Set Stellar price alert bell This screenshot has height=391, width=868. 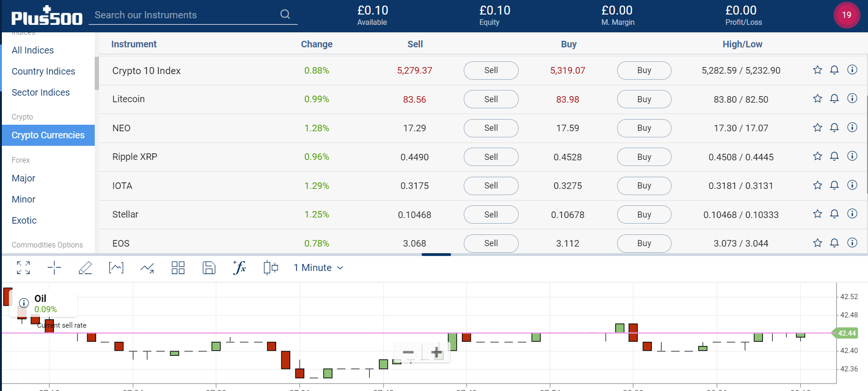834,214
